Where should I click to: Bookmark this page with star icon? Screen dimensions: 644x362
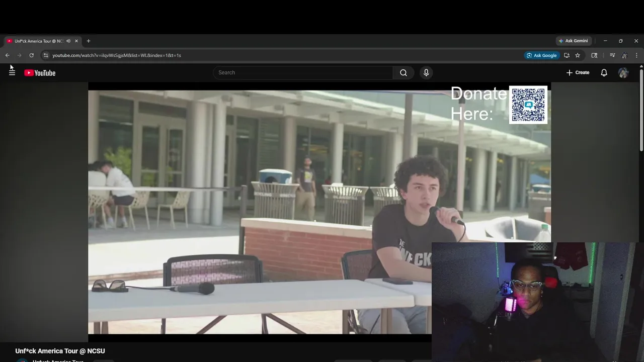point(578,55)
